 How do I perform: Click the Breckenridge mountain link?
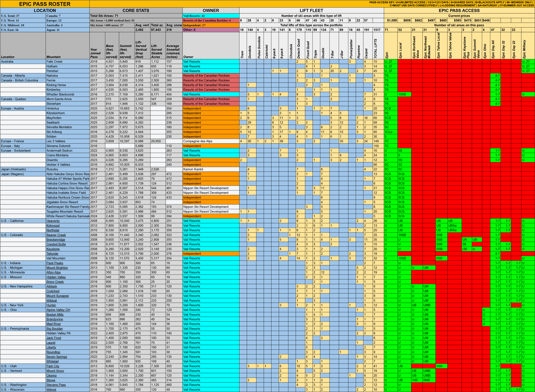[56, 240]
